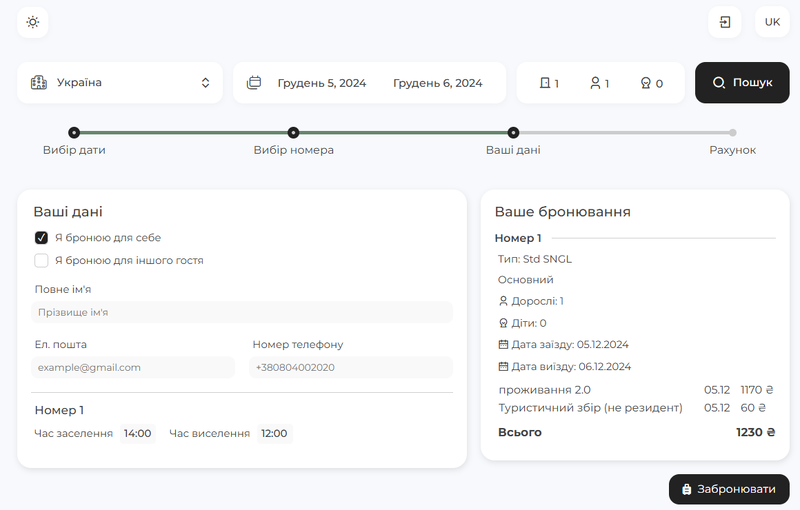800x510 pixels.
Task: Click the calendar icon in date selector
Action: click(x=254, y=83)
